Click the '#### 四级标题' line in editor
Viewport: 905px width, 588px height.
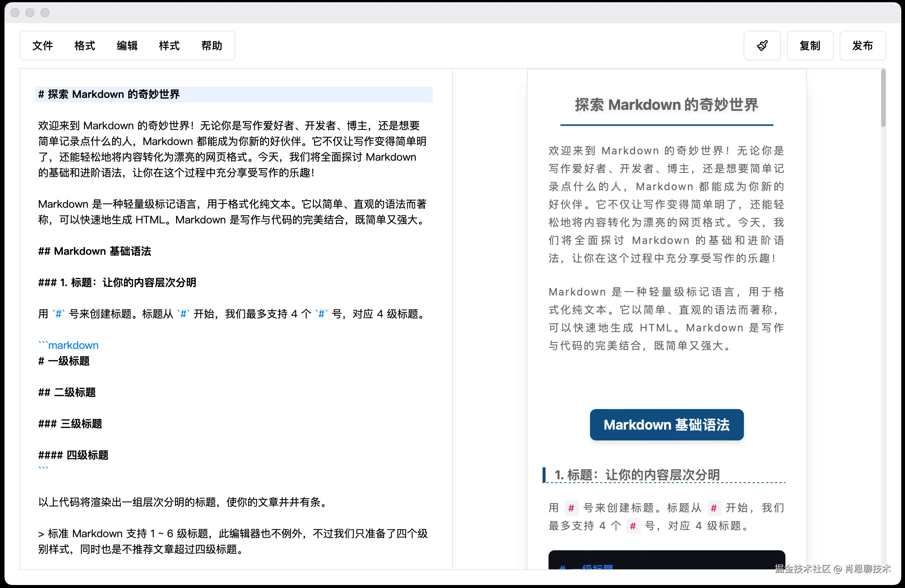click(73, 455)
